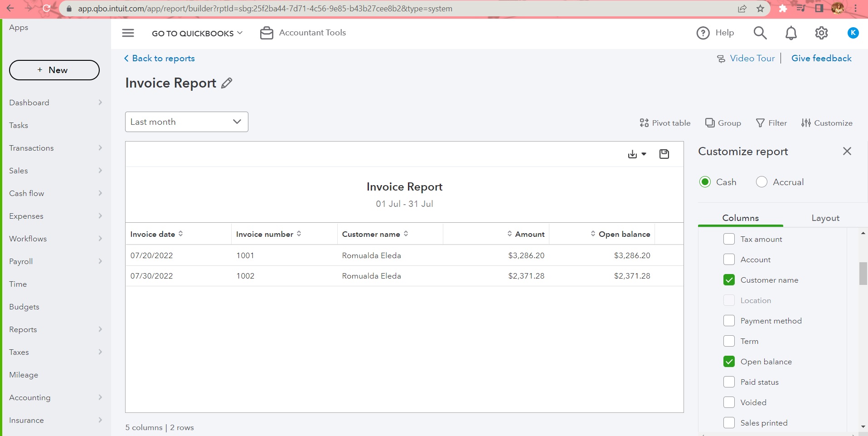Enable the Payment method column
The height and width of the screenshot is (436, 868).
click(729, 321)
